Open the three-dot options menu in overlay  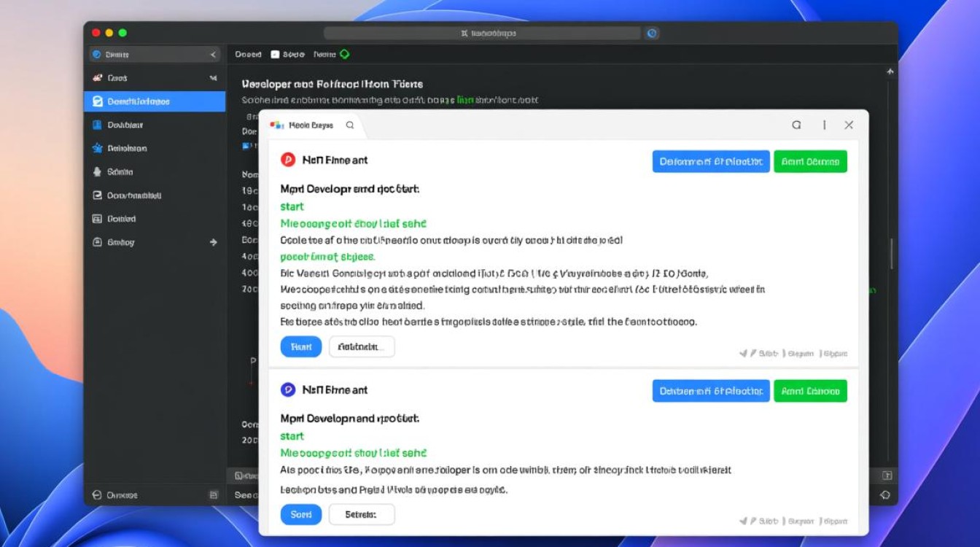(823, 125)
